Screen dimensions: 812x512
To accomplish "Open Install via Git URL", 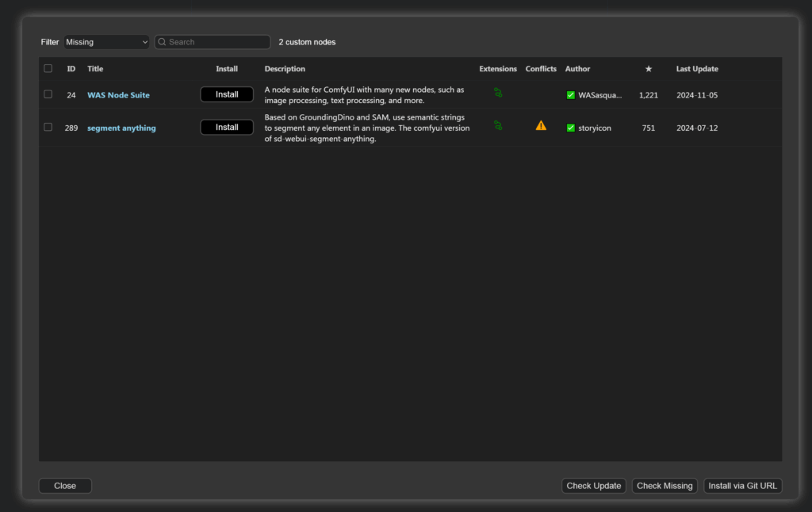I will click(x=742, y=486).
